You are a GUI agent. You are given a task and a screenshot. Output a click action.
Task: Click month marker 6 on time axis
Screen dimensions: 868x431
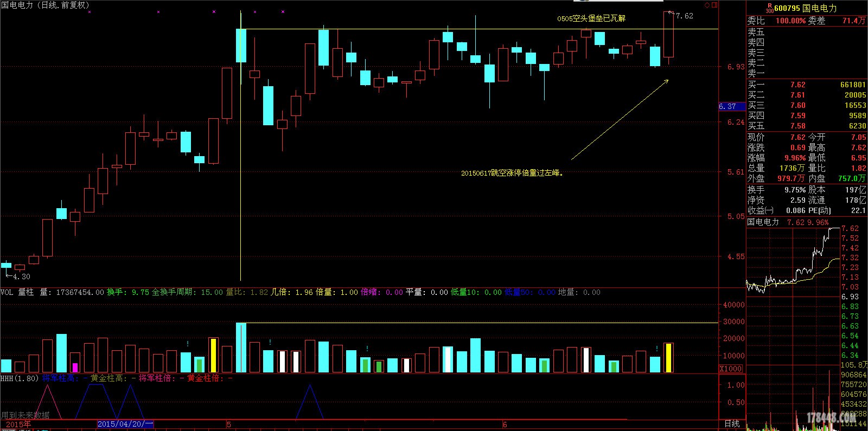(505, 424)
